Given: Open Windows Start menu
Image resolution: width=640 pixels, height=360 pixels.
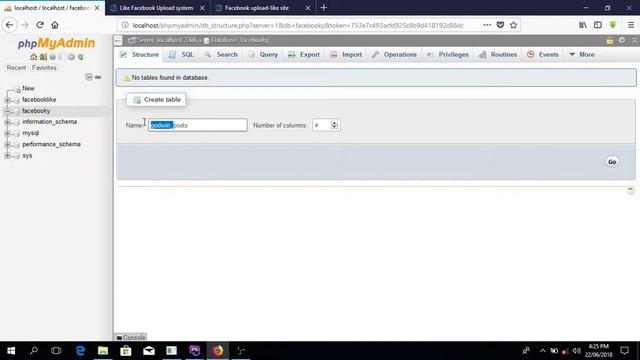Looking at the screenshot, I should (x=11, y=351).
